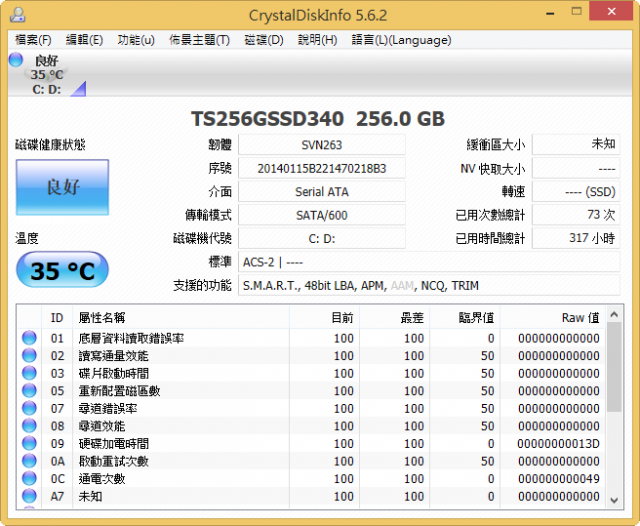Click status orb for attribute 02
The height and width of the screenshot is (526, 640).
pyautogui.click(x=29, y=355)
